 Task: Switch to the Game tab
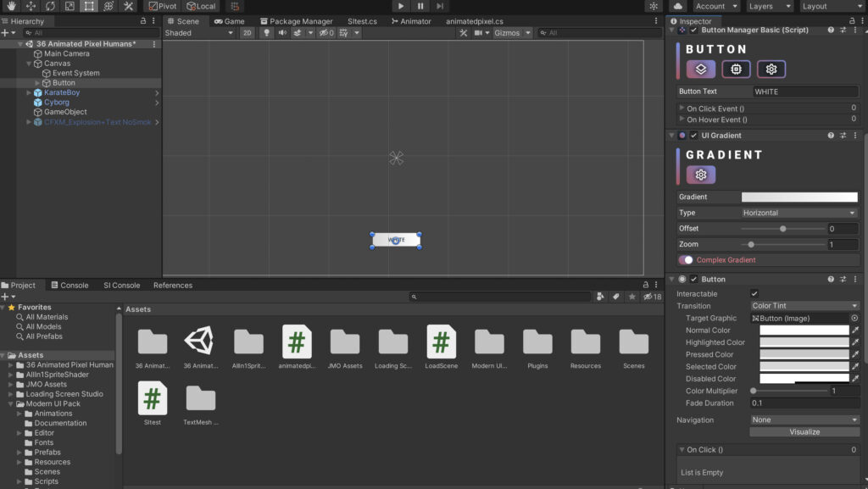227,20
